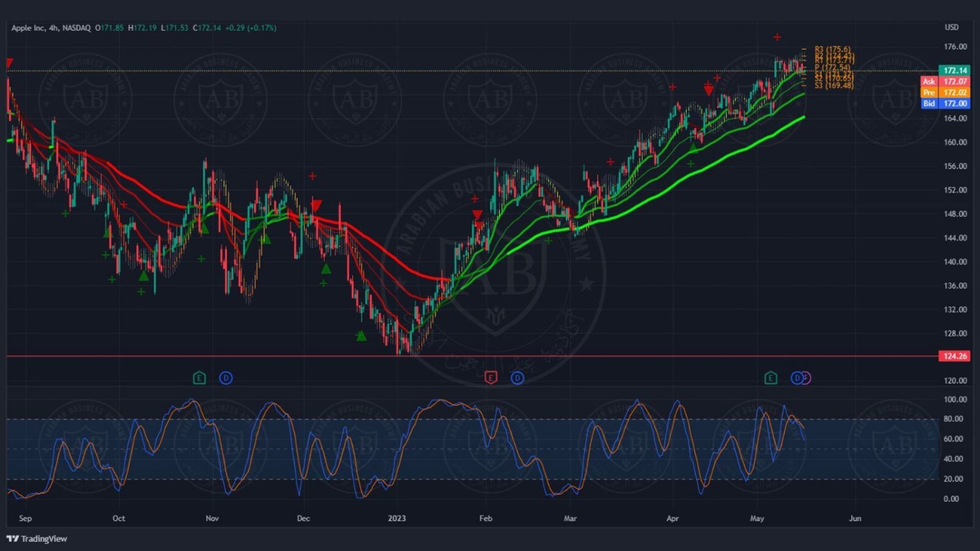Click the 144.00 price axis value
This screenshot has width=980, height=551.
[x=955, y=238]
